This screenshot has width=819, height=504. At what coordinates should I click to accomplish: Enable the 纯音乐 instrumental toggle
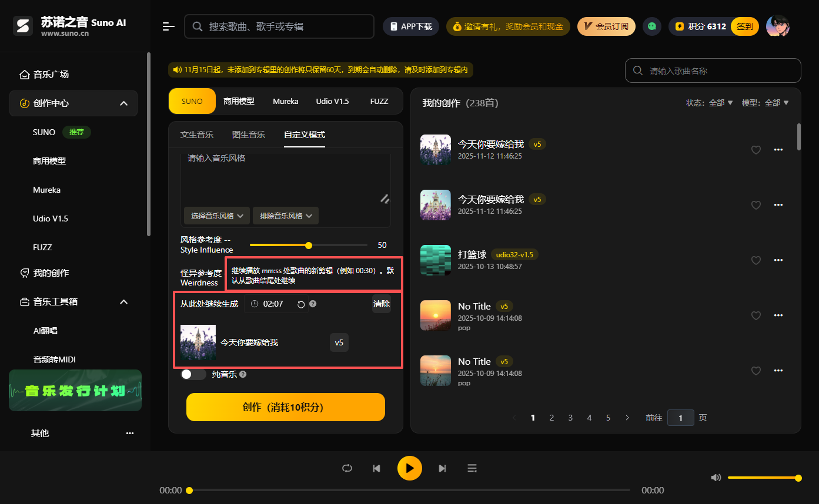tap(193, 374)
